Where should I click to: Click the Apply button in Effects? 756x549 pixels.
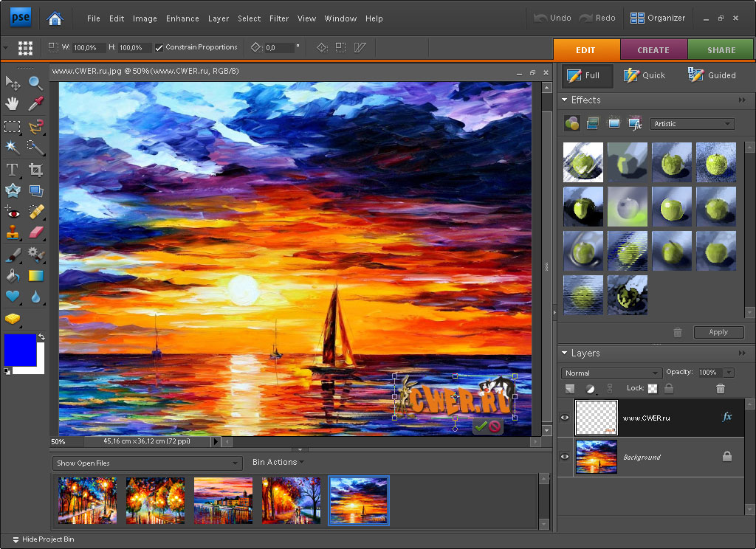point(718,332)
